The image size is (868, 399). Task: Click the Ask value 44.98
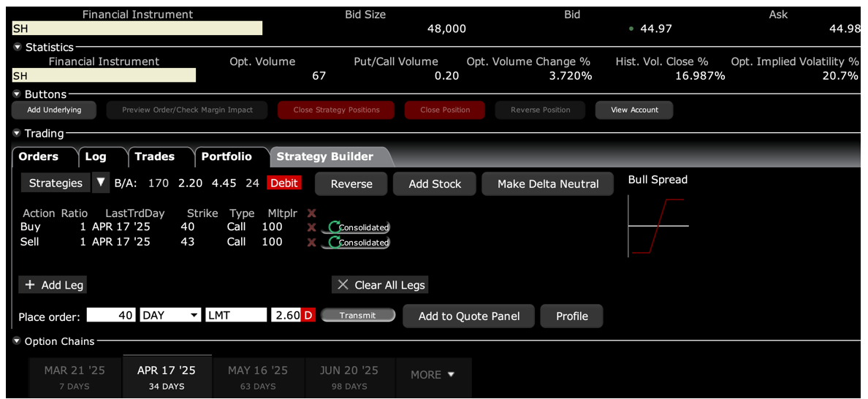[845, 28]
